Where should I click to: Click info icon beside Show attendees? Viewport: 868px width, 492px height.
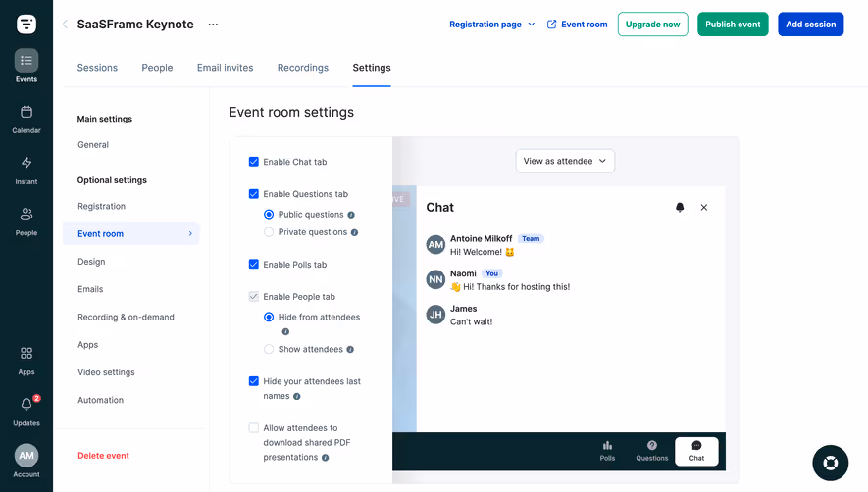click(350, 349)
